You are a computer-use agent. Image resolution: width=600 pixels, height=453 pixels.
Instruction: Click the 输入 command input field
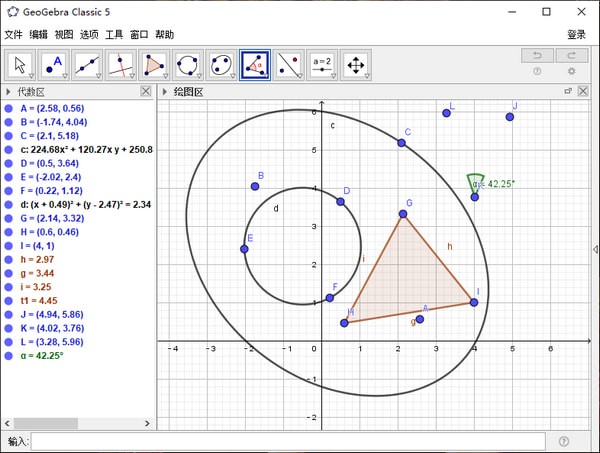coord(288,441)
